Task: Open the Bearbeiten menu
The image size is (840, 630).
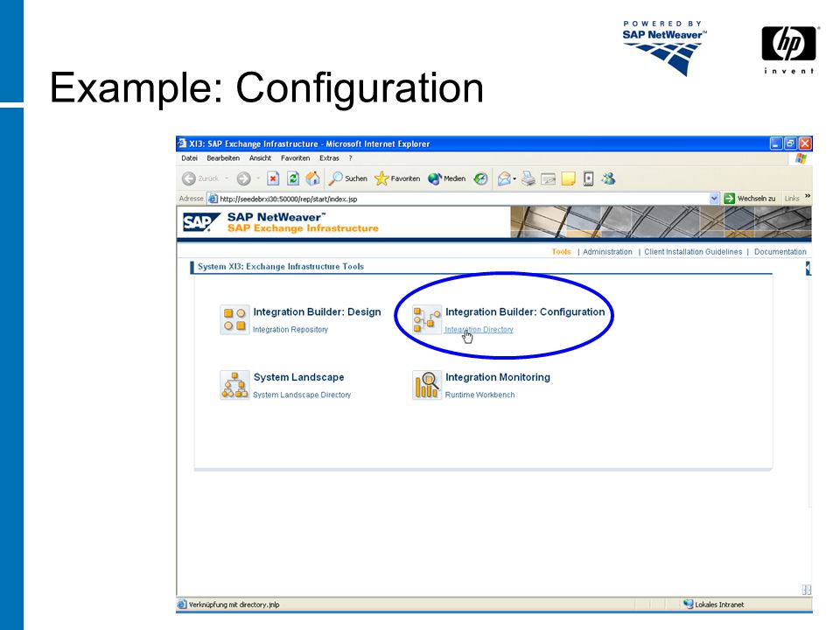Action: [223, 158]
